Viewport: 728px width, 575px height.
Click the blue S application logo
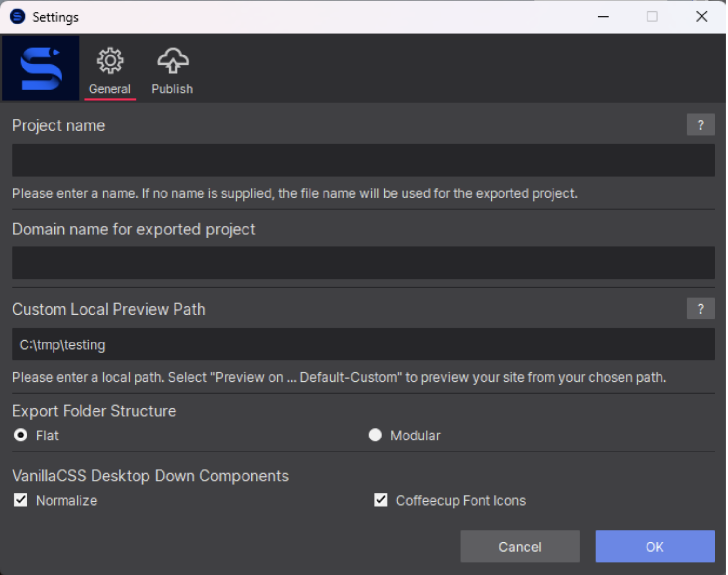pyautogui.click(x=40, y=68)
